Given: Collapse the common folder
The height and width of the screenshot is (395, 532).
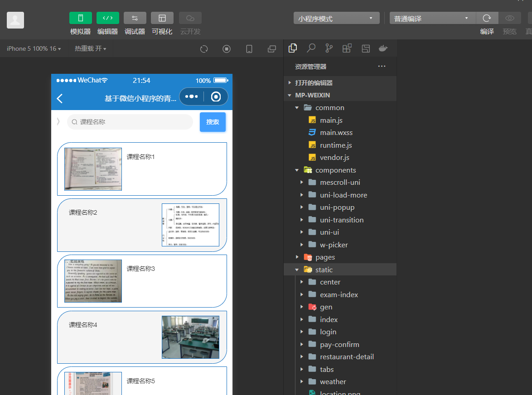Looking at the screenshot, I should (x=340, y=107).
